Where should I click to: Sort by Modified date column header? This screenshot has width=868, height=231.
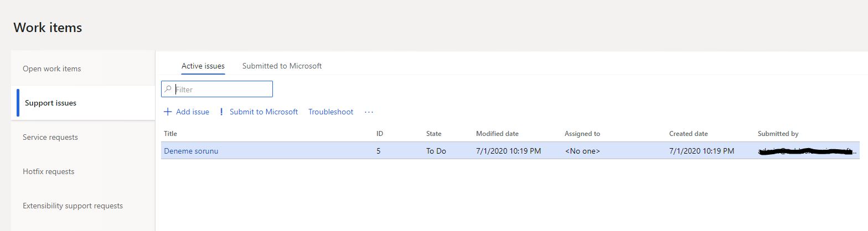point(497,134)
